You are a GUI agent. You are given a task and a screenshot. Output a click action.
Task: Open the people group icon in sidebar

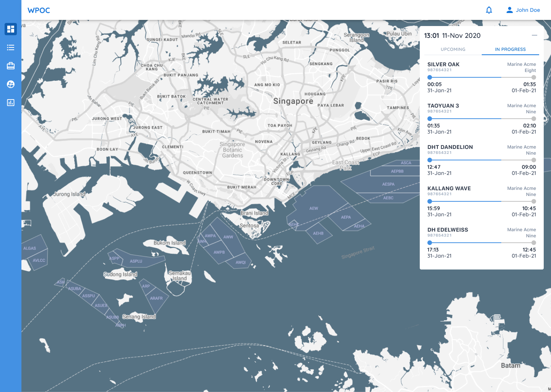click(x=11, y=84)
